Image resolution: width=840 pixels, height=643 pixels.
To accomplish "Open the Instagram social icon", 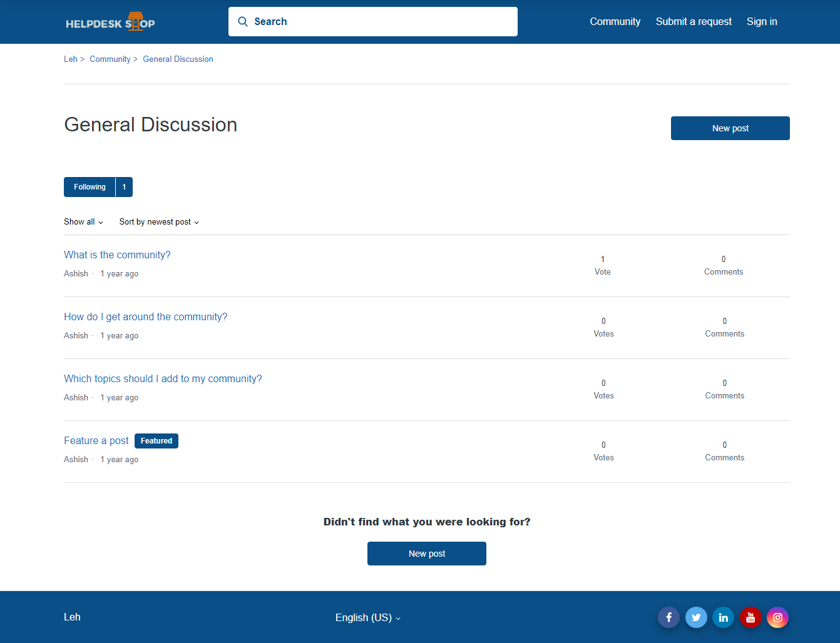I will (777, 617).
